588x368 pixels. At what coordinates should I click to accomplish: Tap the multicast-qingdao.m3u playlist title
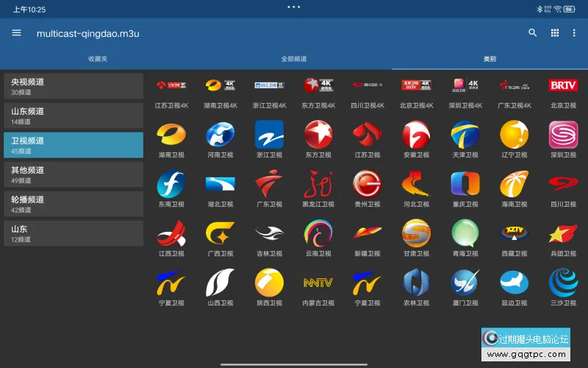88,33
